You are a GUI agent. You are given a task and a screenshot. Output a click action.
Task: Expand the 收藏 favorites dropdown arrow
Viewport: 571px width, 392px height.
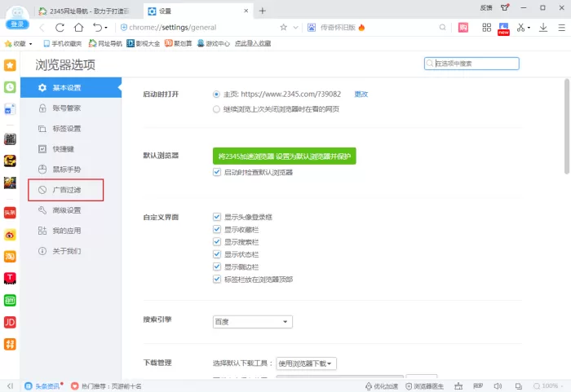point(31,44)
